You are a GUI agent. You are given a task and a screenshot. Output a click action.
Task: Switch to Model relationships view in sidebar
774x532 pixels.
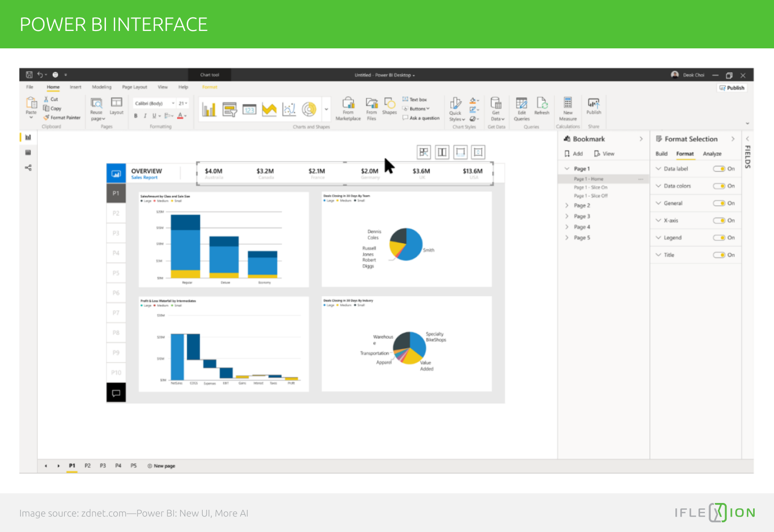[28, 168]
